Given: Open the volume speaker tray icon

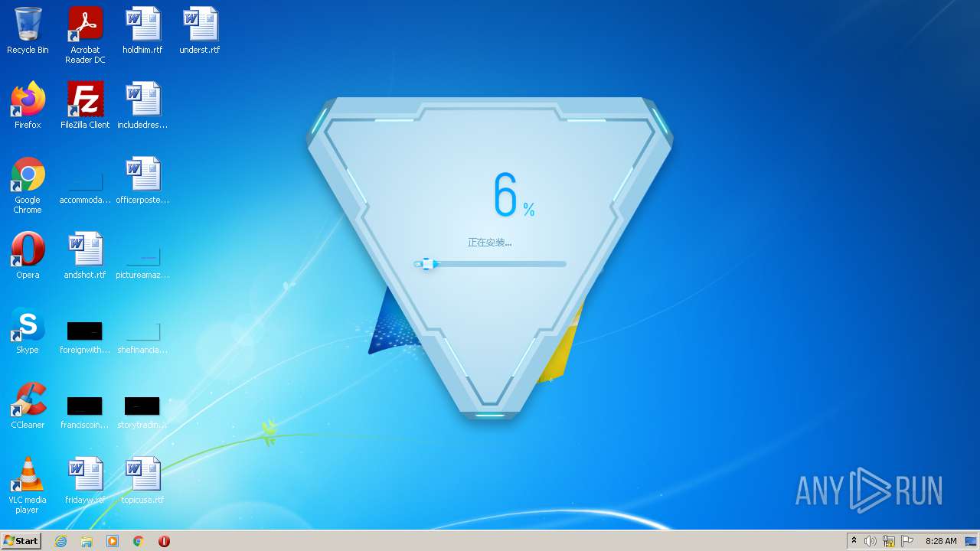Looking at the screenshot, I should click(871, 541).
